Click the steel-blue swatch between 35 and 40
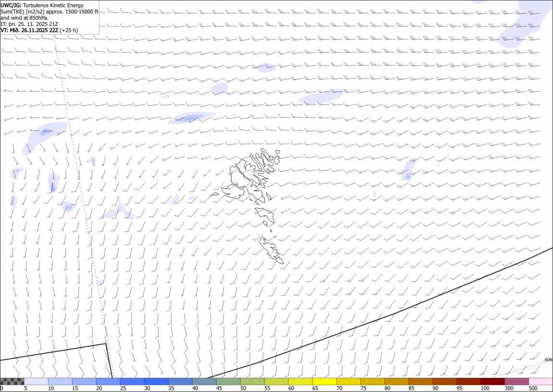 click(x=180, y=381)
